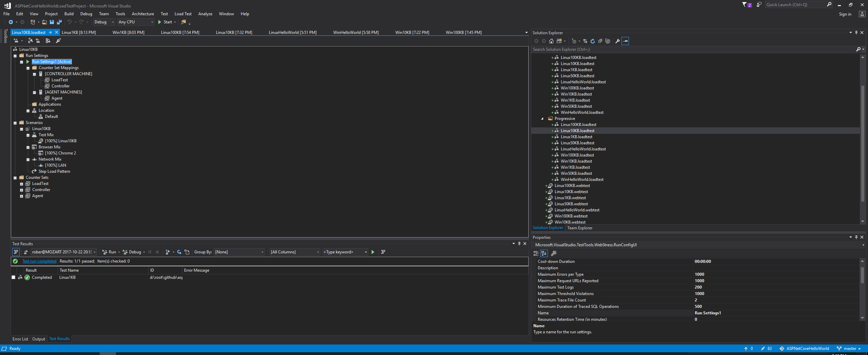This screenshot has height=355, width=868.
Task: Click Sync with Active Document icon
Action: (585, 41)
